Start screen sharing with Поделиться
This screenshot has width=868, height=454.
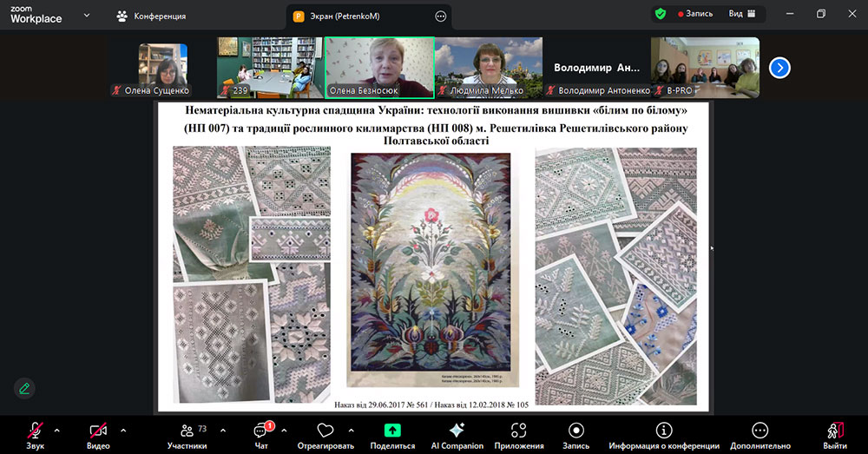[392, 431]
